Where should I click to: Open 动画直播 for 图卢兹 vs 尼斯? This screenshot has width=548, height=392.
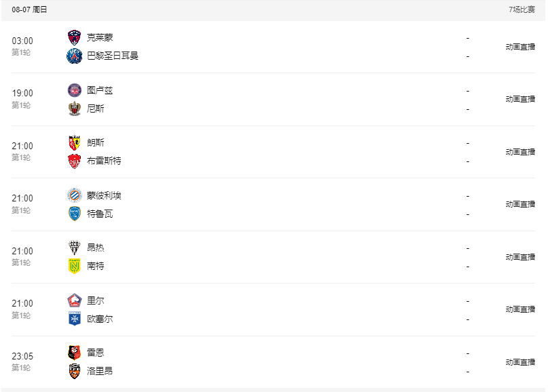click(x=520, y=99)
